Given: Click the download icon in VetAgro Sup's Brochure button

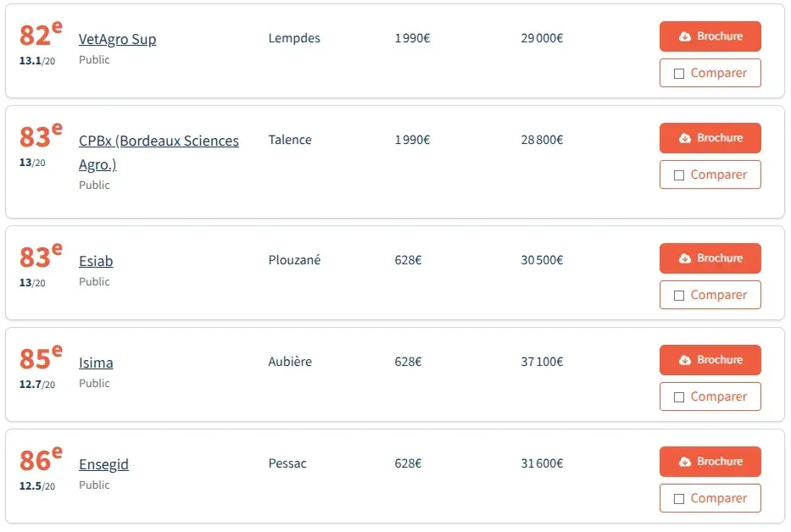Looking at the screenshot, I should [685, 37].
